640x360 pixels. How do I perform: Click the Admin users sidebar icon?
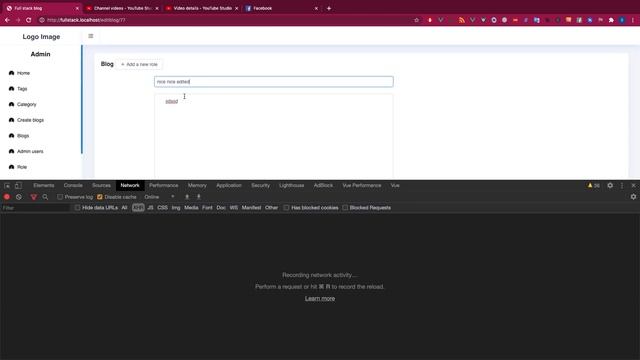11,151
